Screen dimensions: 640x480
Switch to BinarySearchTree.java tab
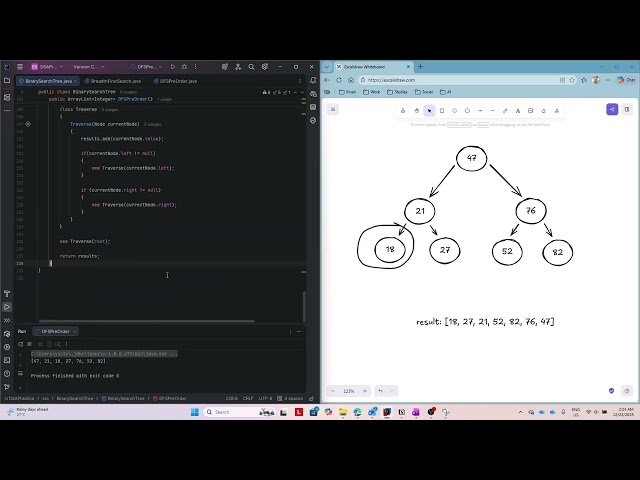48,81
